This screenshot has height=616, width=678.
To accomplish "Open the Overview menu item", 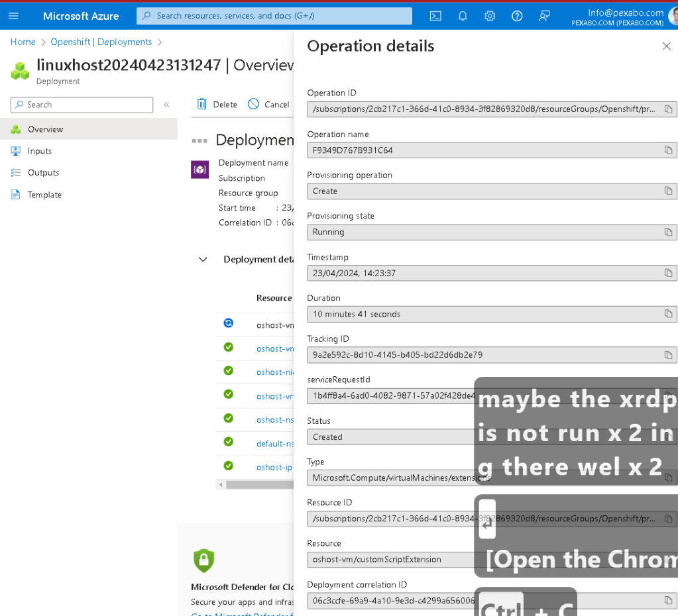I will [89, 129].
